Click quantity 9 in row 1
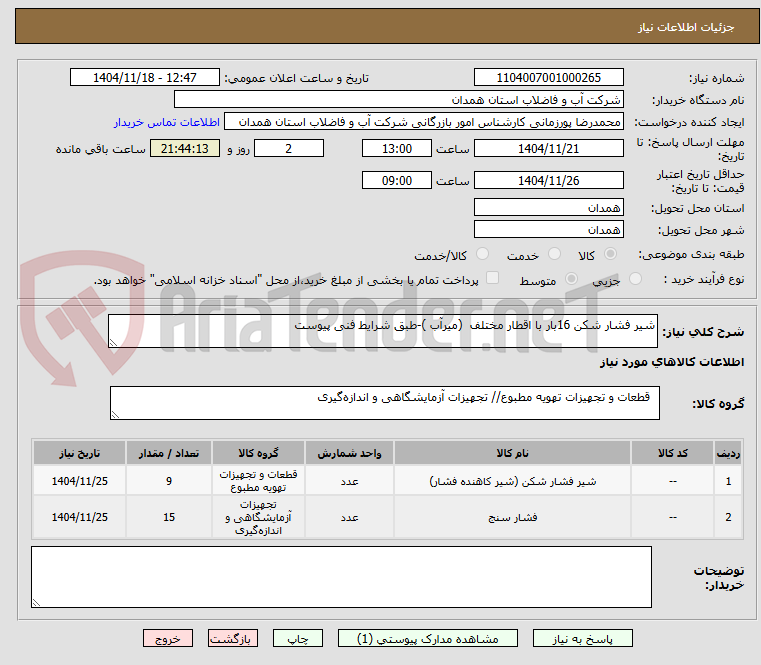The width and height of the screenshot is (761, 665). point(169,481)
